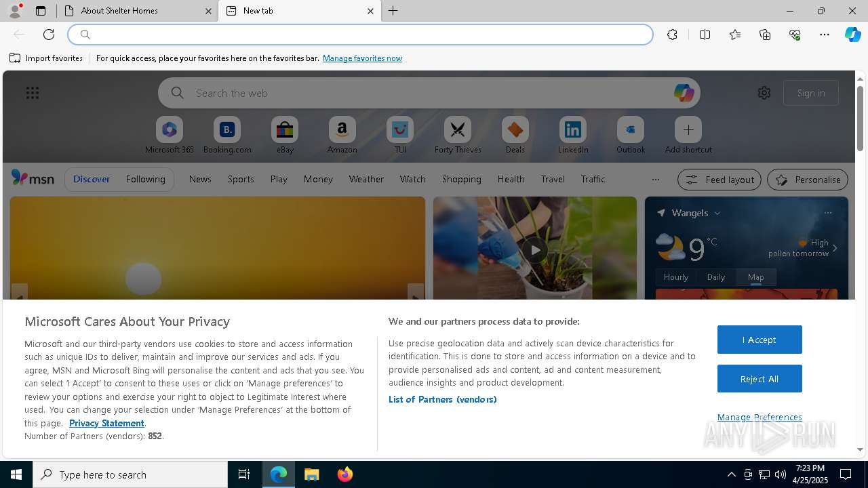Open the Watch category

click(412, 179)
